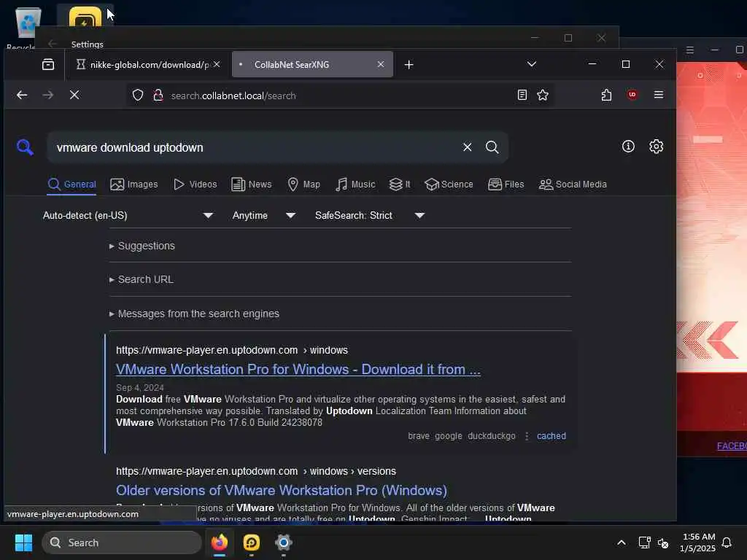The image size is (747, 560).
Task: Switch to Social Media category
Action: 573,184
